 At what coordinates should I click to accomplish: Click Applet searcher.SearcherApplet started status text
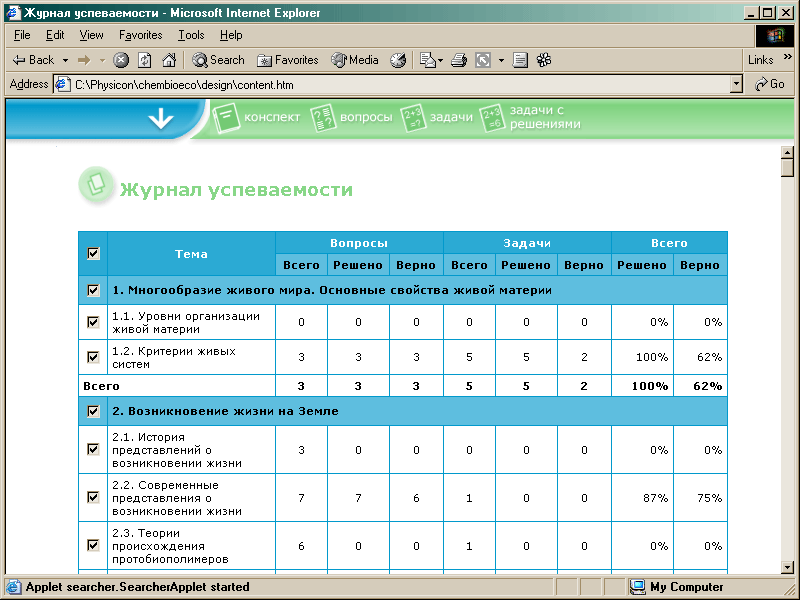[137, 587]
